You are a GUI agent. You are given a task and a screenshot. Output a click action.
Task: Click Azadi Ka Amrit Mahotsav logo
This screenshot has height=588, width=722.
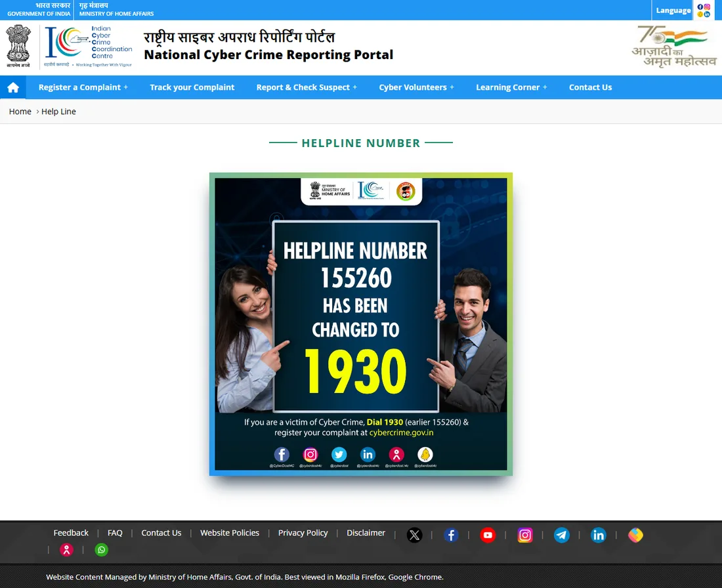coord(673,47)
